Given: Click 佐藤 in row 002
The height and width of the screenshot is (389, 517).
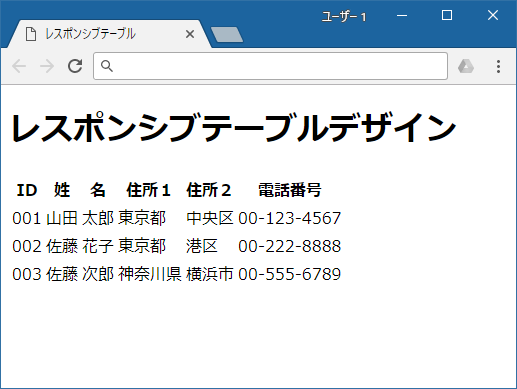Looking at the screenshot, I should (62, 246).
